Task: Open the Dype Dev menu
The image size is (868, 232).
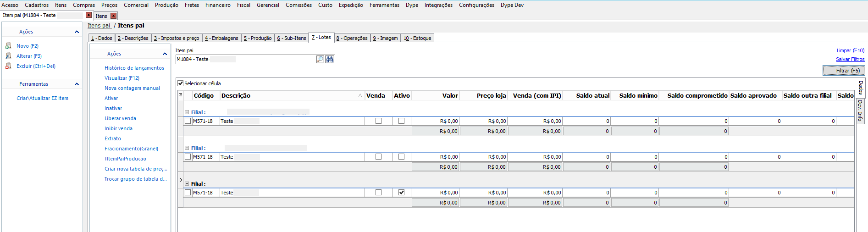Action: coord(512,5)
